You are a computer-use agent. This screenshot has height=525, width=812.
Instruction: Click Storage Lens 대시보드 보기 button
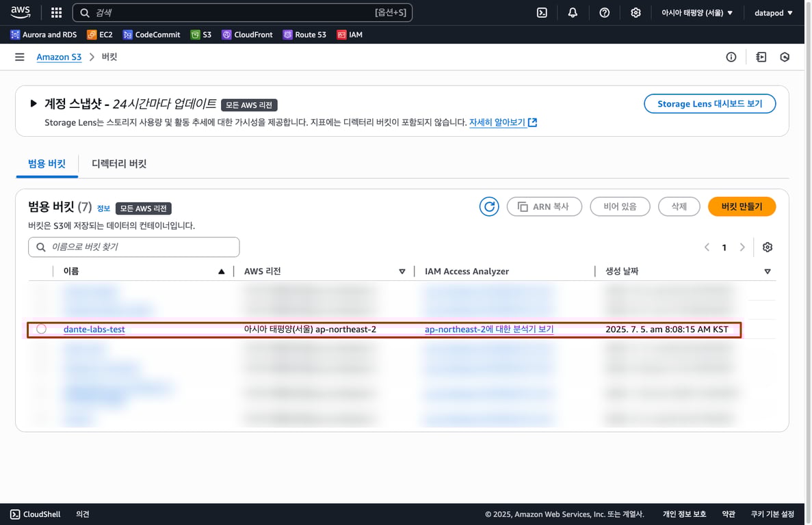click(x=709, y=103)
